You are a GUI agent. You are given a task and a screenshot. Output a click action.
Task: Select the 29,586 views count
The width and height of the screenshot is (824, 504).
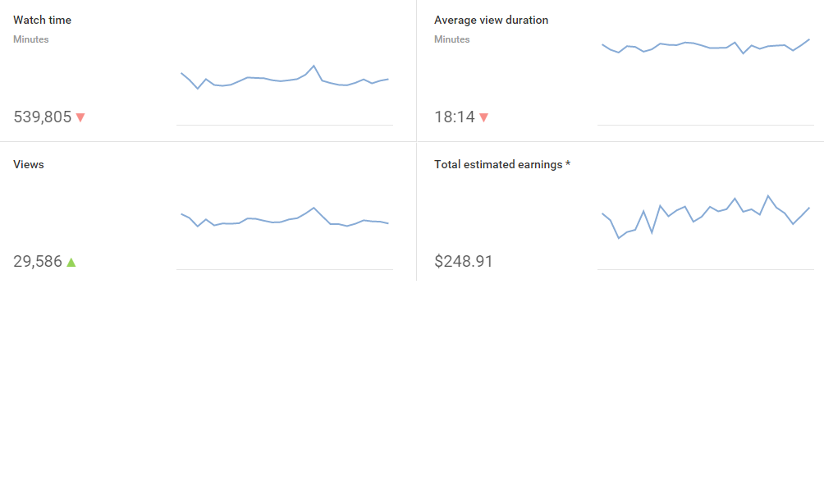(x=38, y=261)
